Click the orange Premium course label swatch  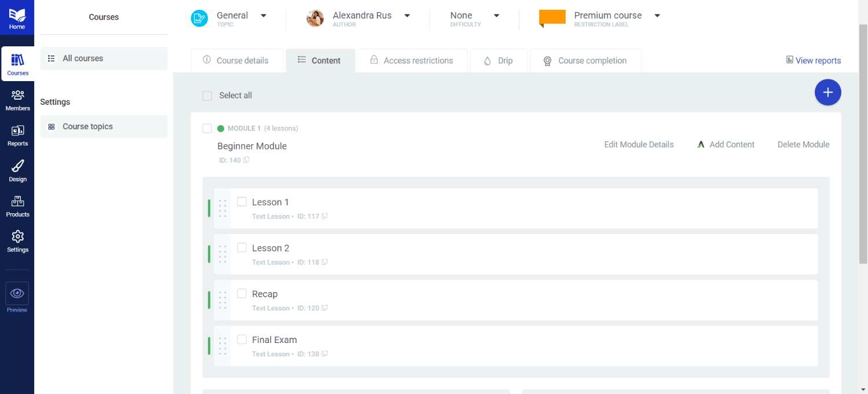pos(552,17)
